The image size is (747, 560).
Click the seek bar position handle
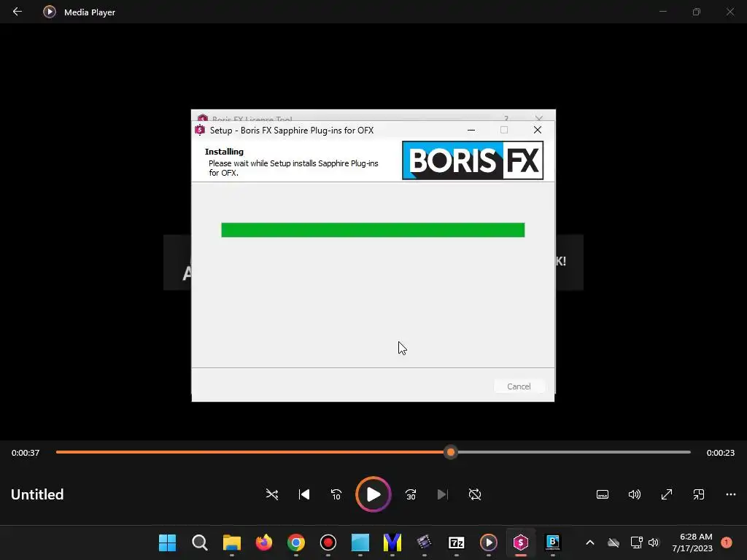coord(451,452)
